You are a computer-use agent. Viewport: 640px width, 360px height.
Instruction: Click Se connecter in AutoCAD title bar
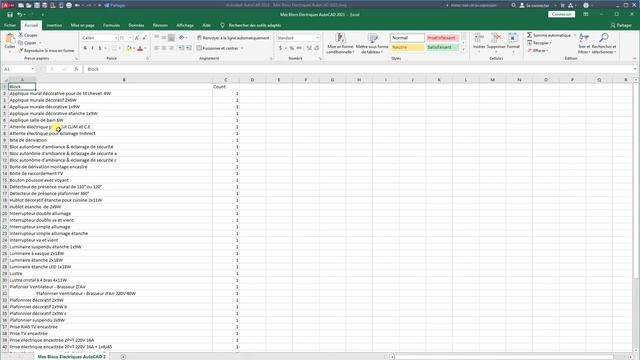[534, 5]
